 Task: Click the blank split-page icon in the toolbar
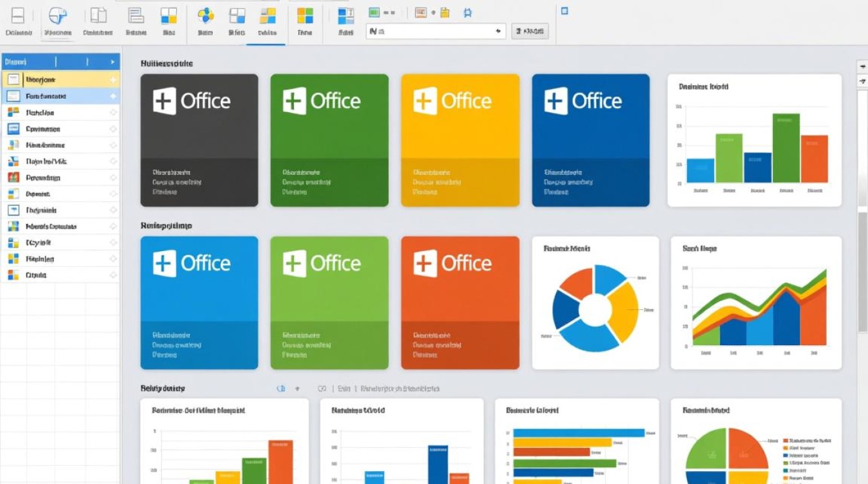(18, 16)
